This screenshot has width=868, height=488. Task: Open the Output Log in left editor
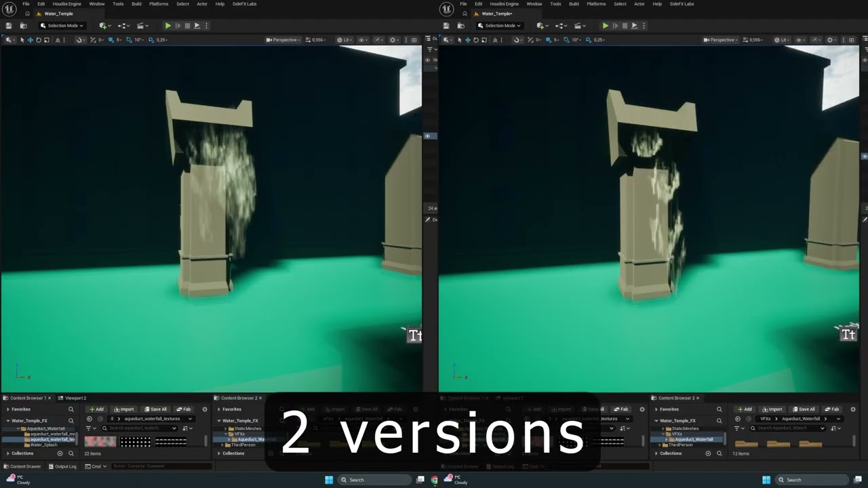click(62, 466)
